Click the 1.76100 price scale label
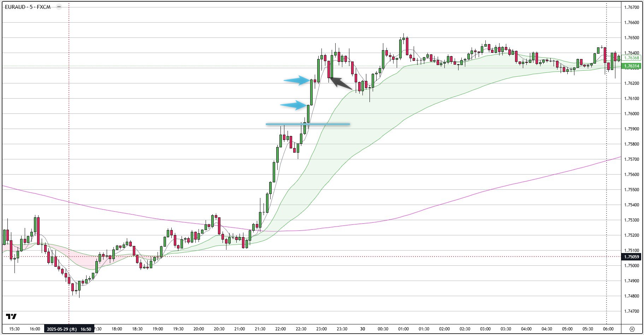This screenshot has height=335, width=644. coord(632,99)
